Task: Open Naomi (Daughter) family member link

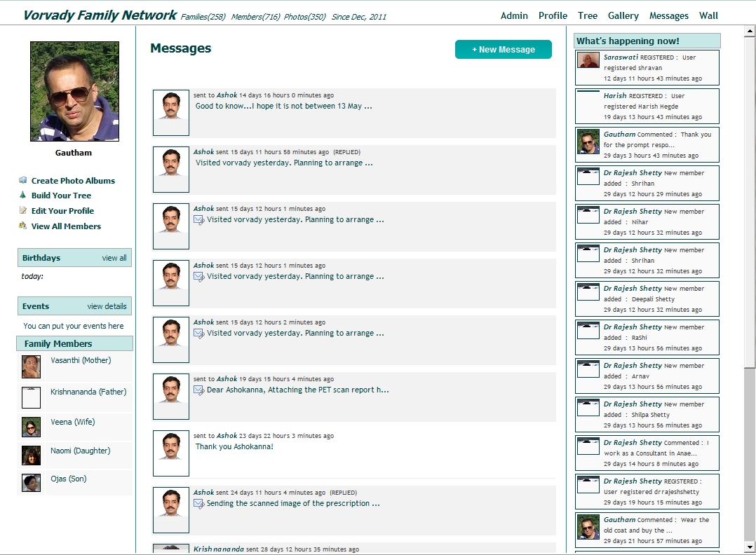Action: (x=80, y=451)
